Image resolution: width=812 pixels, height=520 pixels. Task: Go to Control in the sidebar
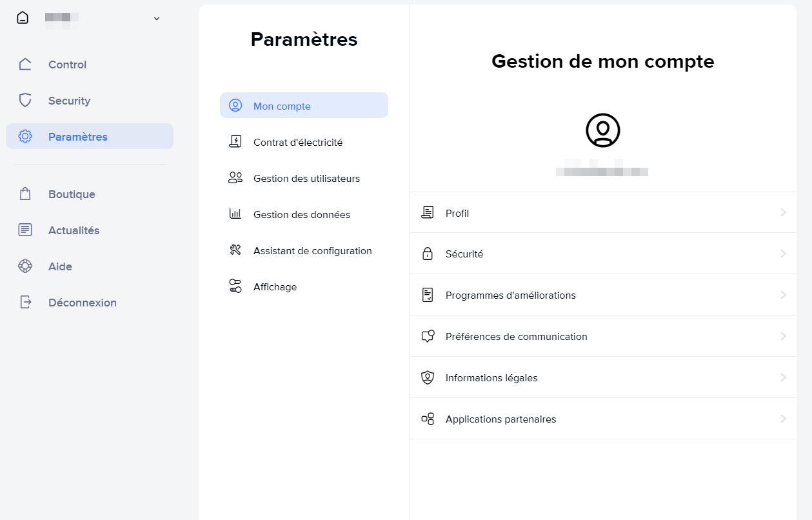click(x=67, y=65)
